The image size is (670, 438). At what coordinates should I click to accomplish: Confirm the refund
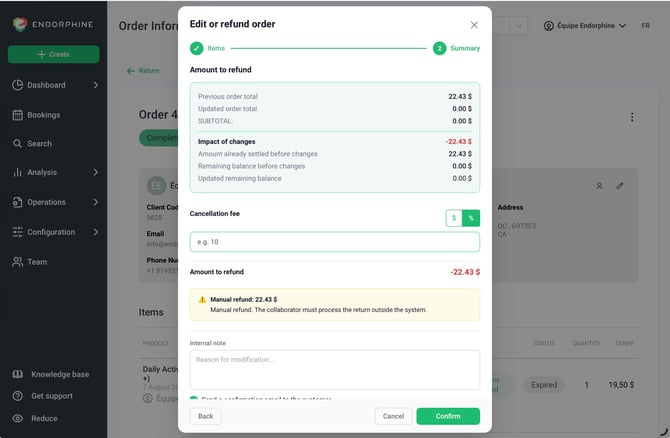[x=448, y=416]
